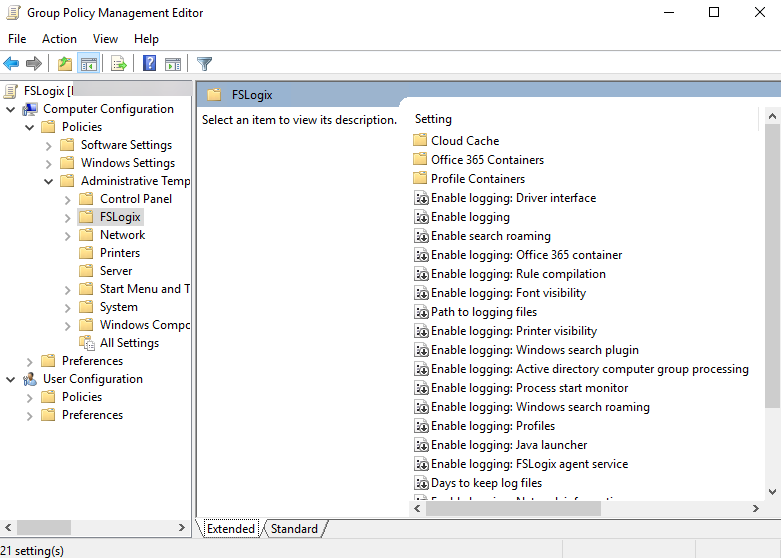
Task: Select the Enable logging setting
Action: click(470, 217)
